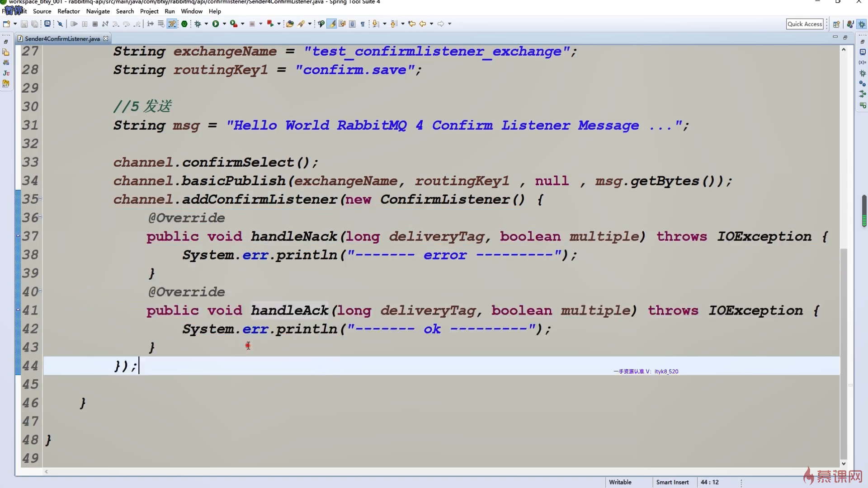Click the Back to previous edit arrow
This screenshot has width=868, height=488.
pos(412,24)
